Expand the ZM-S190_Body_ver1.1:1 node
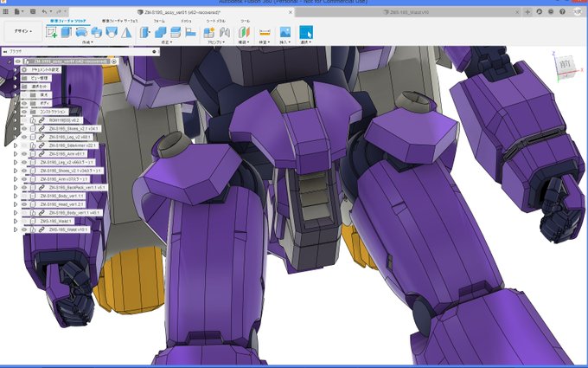 16,196
